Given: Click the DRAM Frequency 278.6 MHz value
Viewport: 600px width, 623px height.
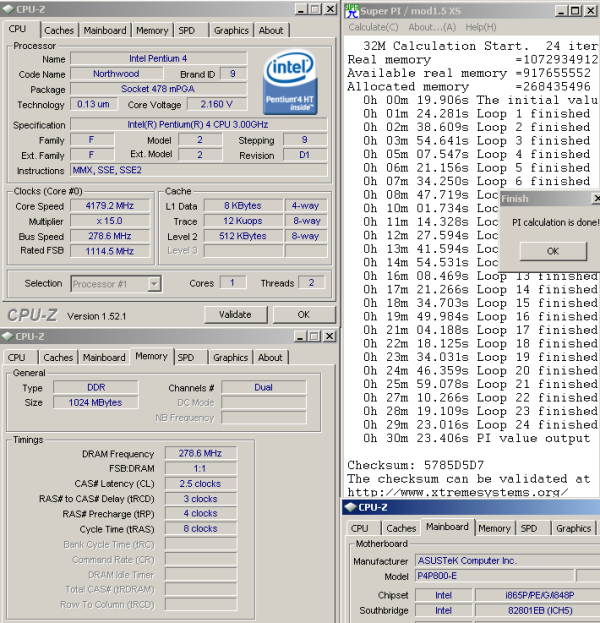Looking at the screenshot, I should [201, 453].
